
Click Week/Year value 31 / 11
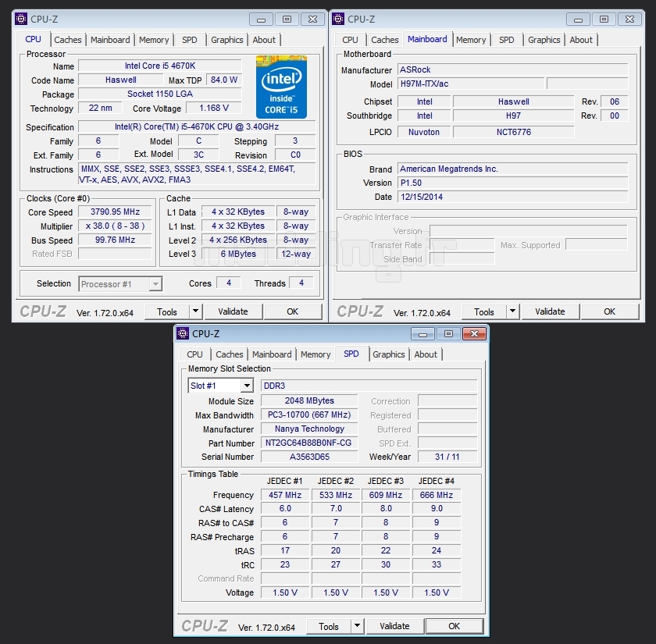447,457
